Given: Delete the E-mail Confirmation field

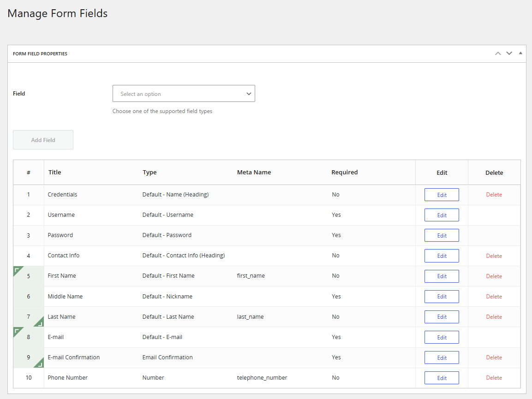Looking at the screenshot, I should point(494,357).
